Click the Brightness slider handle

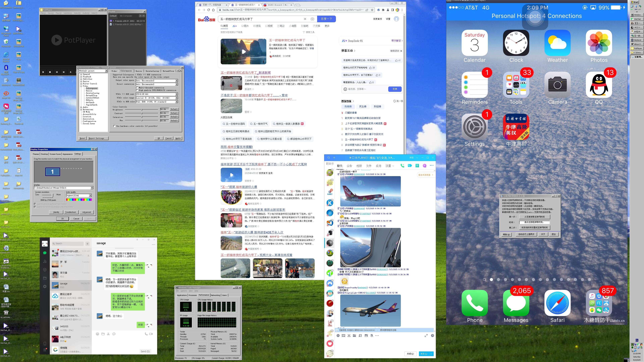(x=142, y=109)
